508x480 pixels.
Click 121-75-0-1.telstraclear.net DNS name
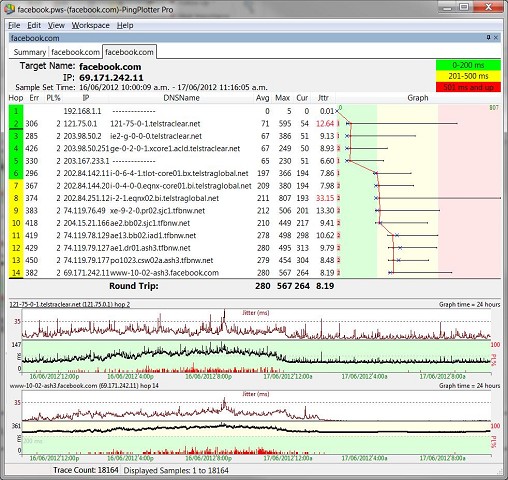(x=155, y=124)
